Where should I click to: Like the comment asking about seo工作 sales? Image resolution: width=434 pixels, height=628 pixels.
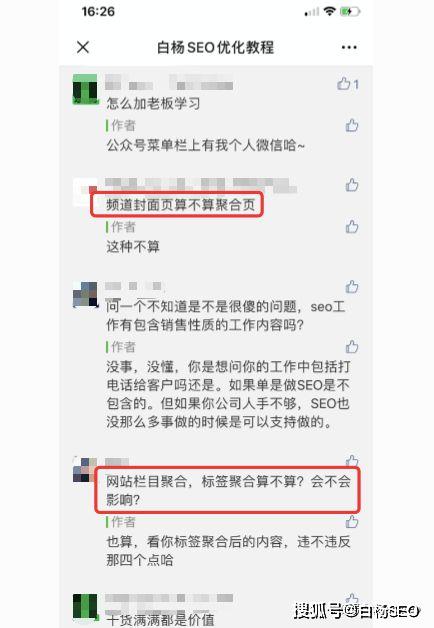pyautogui.click(x=352, y=287)
